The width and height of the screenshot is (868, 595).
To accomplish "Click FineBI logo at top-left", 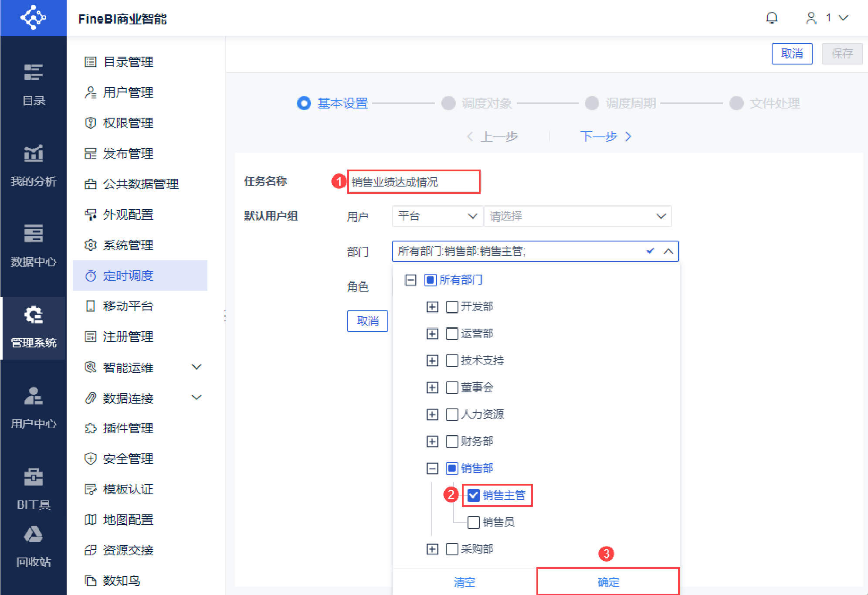I will click(34, 18).
